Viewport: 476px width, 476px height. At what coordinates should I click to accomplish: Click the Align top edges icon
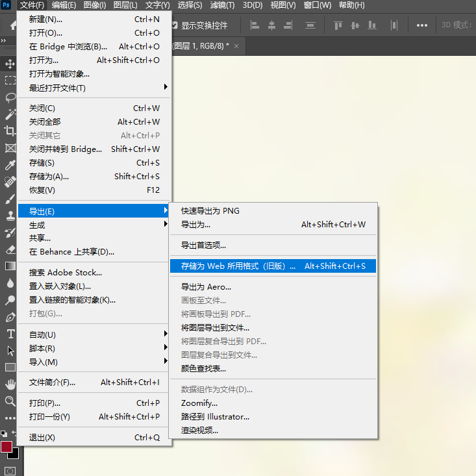[338, 25]
